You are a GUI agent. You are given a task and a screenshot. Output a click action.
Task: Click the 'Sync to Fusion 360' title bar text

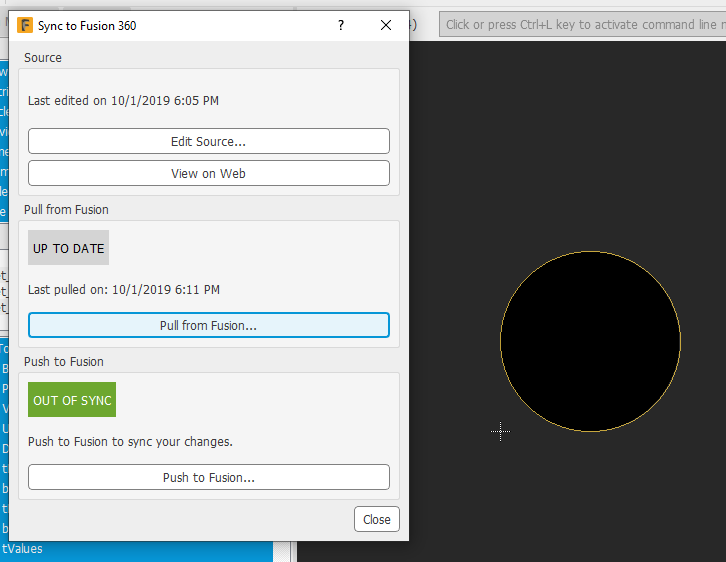pos(87,26)
